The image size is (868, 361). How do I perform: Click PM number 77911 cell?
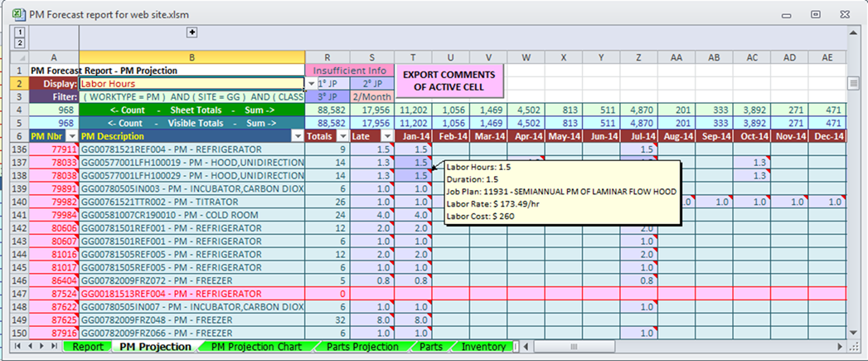point(54,149)
